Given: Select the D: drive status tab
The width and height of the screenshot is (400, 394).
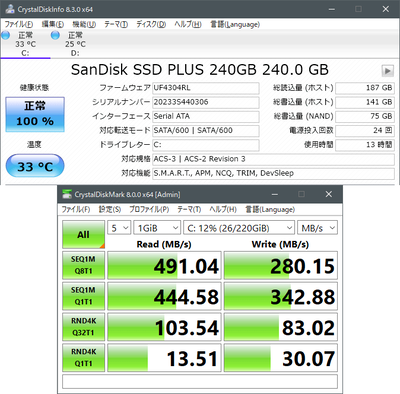Looking at the screenshot, I should coord(75,44).
